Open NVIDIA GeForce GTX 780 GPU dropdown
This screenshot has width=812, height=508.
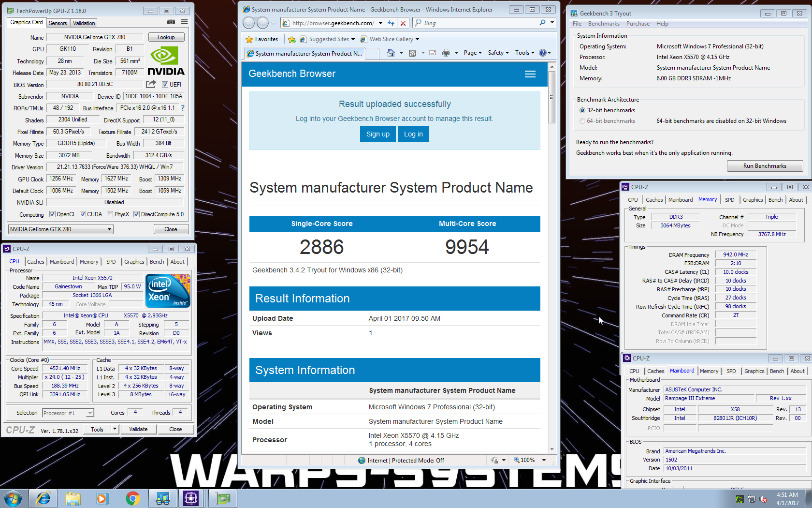coord(61,229)
